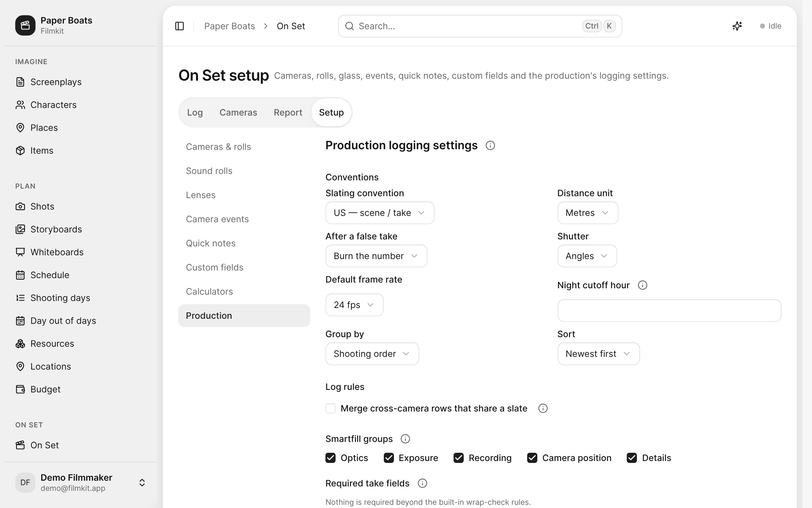Open Camera events setup section
Image resolution: width=812 pixels, height=508 pixels.
click(x=244, y=219)
